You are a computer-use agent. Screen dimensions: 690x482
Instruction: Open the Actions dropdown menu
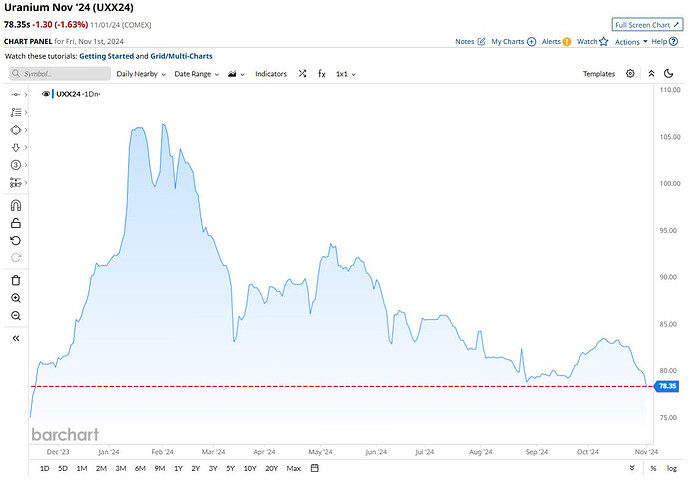pos(629,42)
